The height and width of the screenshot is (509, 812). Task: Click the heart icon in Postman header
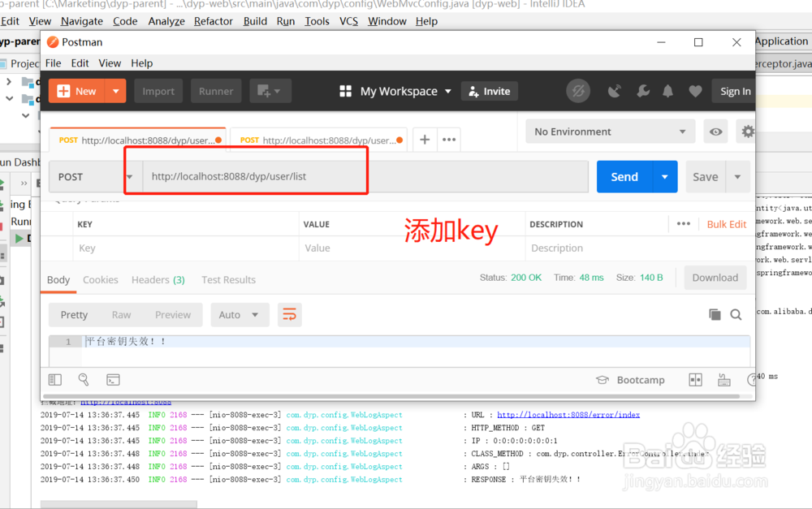point(696,91)
